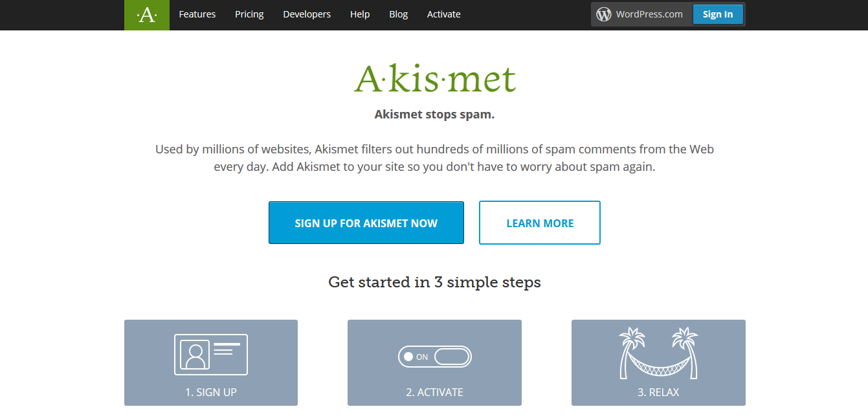Open the Developers navigation link
The image size is (868, 420).
(x=307, y=14)
